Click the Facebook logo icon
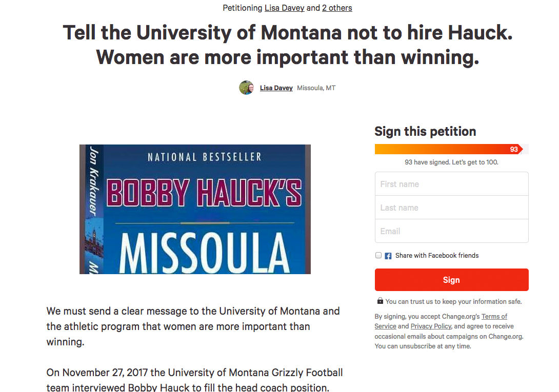This screenshot has height=392, width=559. (388, 256)
